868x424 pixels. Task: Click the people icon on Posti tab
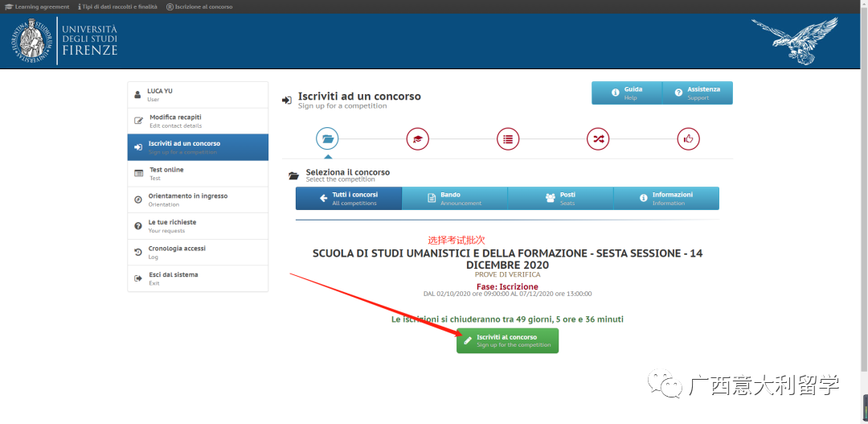point(551,198)
